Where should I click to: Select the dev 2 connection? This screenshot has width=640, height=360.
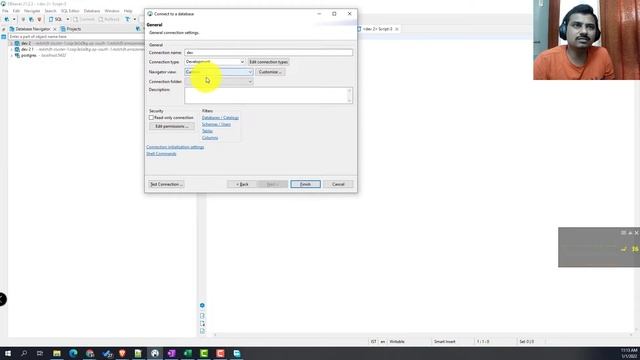[26, 43]
